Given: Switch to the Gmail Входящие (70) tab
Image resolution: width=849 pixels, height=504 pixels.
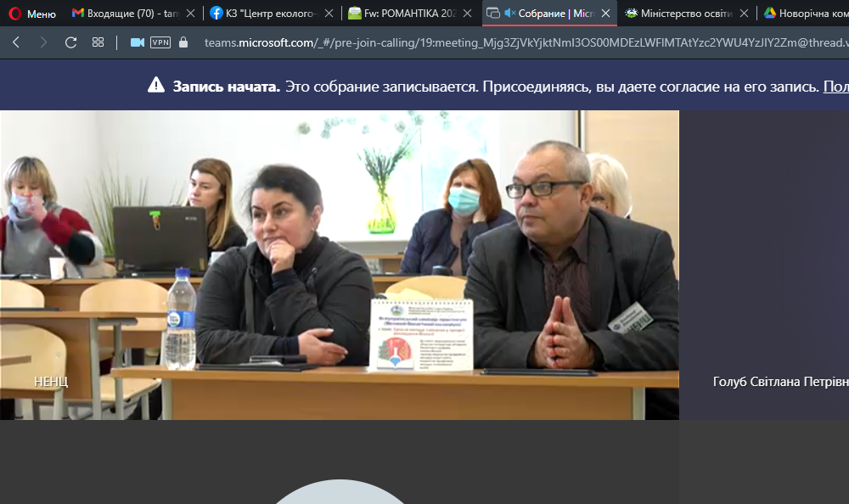Looking at the screenshot, I should click(x=133, y=13).
